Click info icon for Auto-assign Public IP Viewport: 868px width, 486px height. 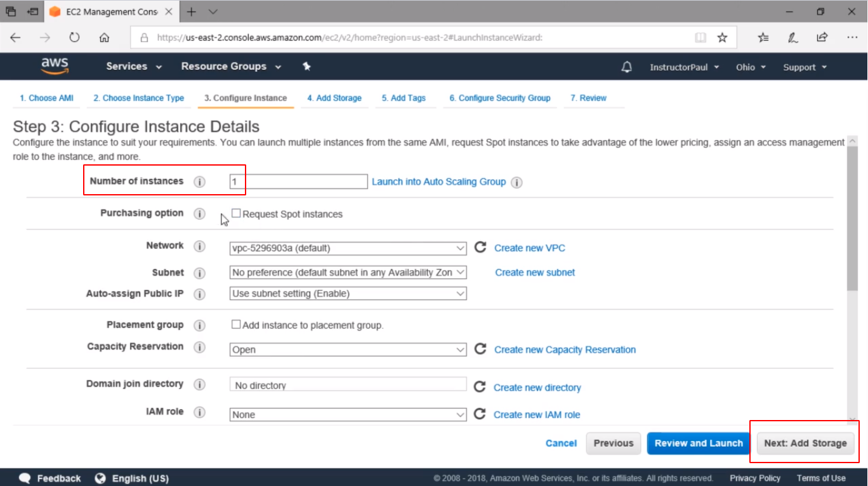point(199,294)
